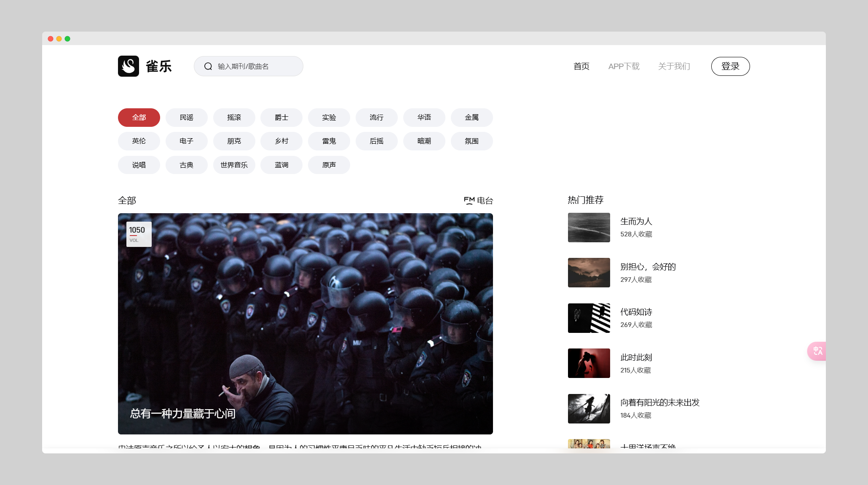The width and height of the screenshot is (868, 485).
Task: Open the 别担心，会好的 thumbnail
Action: point(589,273)
